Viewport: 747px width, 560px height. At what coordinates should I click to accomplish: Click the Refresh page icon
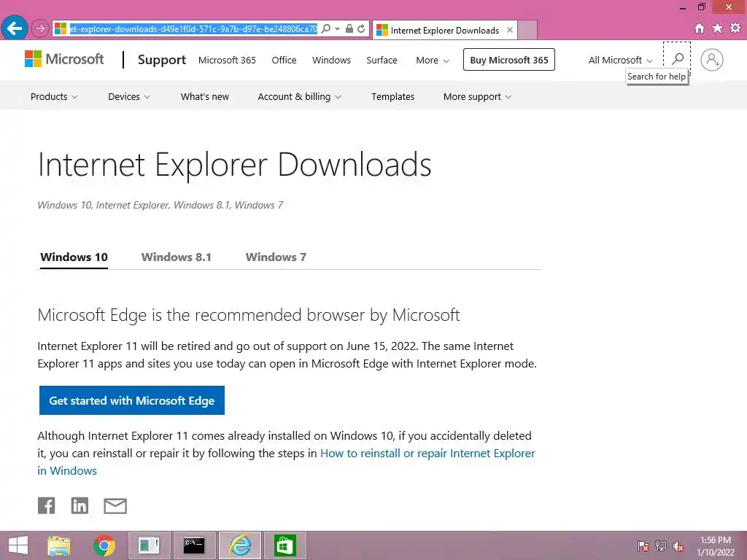tap(362, 29)
